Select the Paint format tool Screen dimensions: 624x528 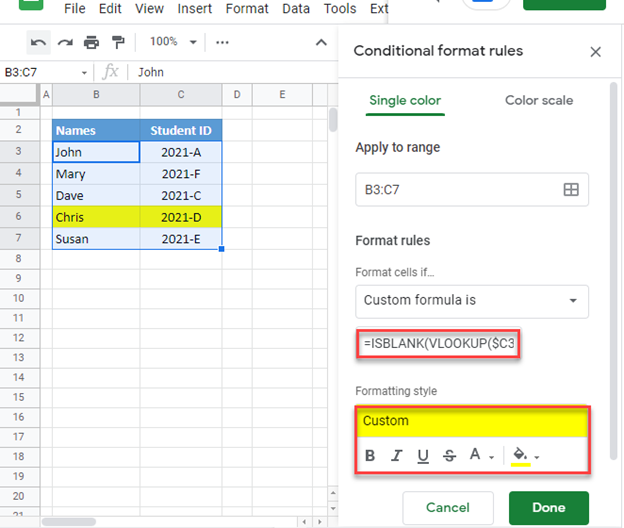[118, 42]
